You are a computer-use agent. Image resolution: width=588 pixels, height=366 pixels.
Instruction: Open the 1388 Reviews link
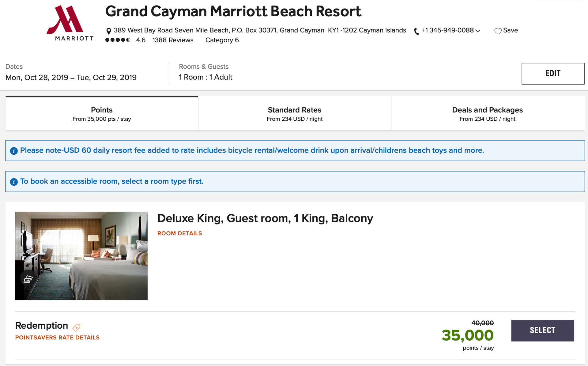click(x=173, y=40)
